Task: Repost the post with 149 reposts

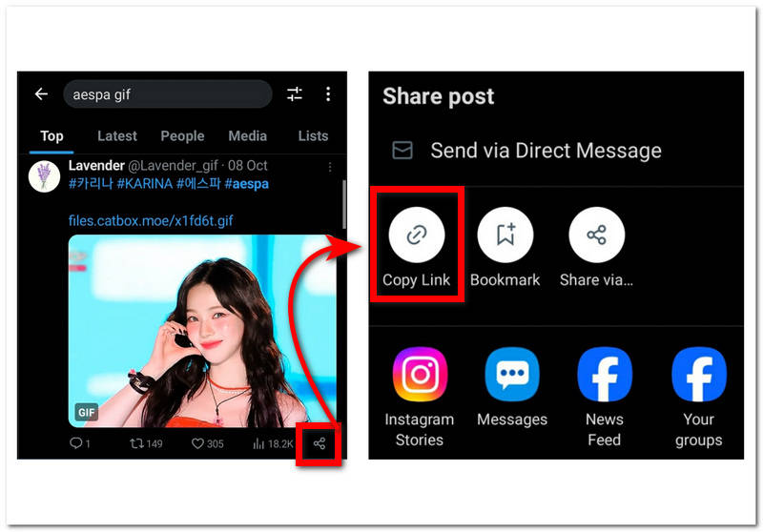Action: pos(146,443)
